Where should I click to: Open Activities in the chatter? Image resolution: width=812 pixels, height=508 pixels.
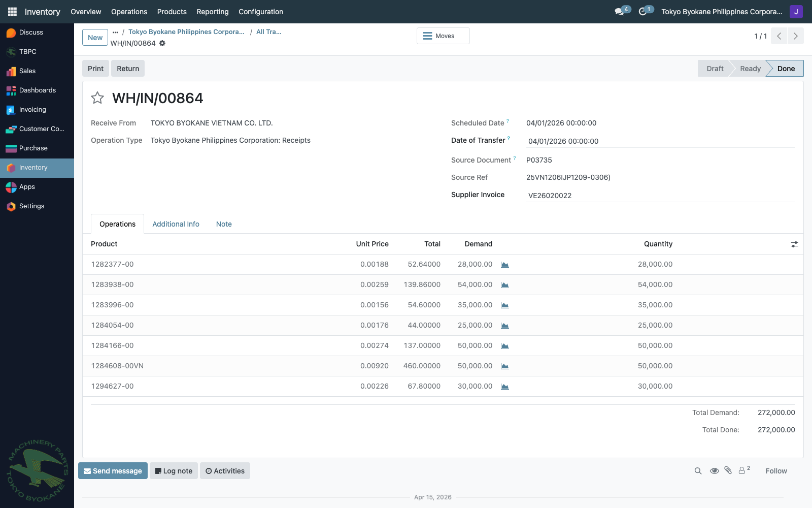(x=225, y=471)
